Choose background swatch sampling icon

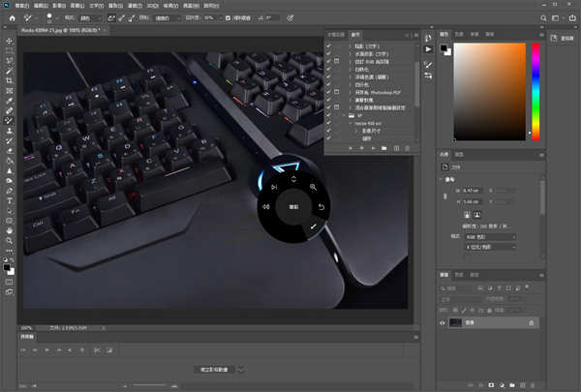[131, 17]
